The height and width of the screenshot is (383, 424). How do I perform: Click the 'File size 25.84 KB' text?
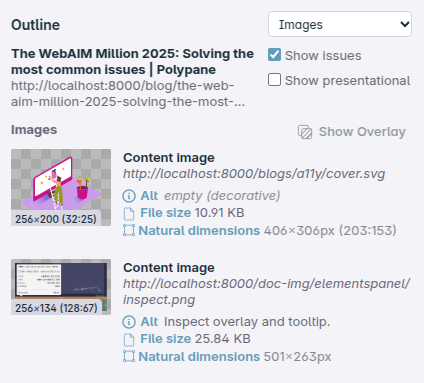(195, 339)
